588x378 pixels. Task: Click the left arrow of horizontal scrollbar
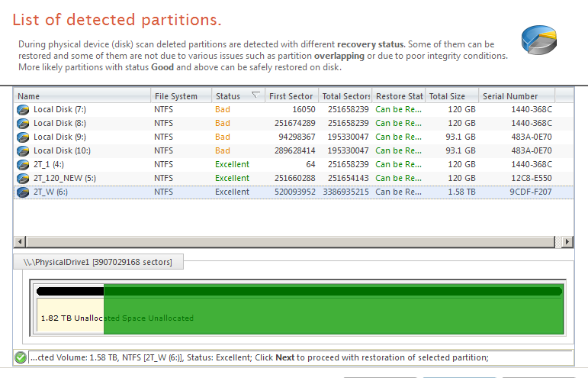20,242
